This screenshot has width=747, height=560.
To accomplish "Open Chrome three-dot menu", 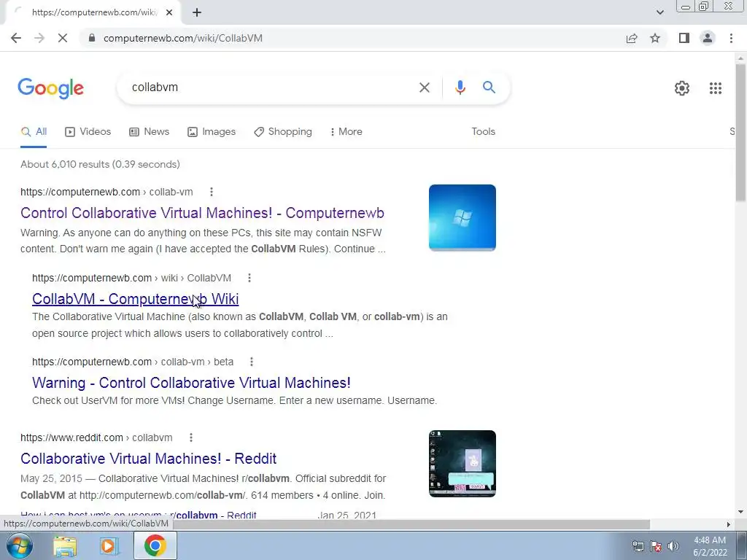I will point(731,38).
